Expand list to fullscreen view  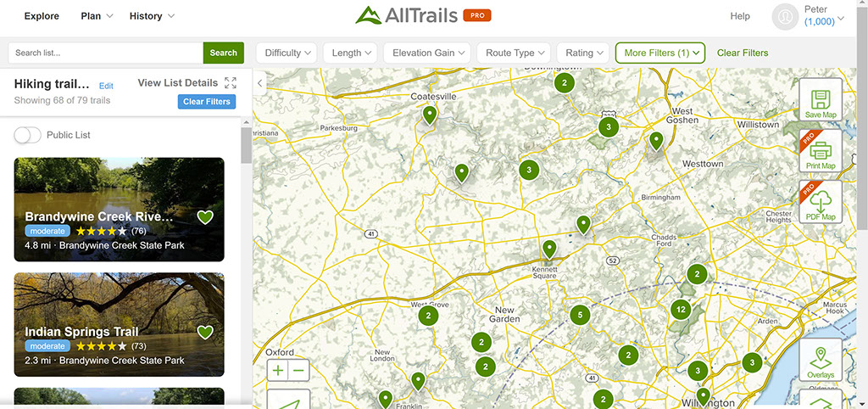(x=231, y=83)
